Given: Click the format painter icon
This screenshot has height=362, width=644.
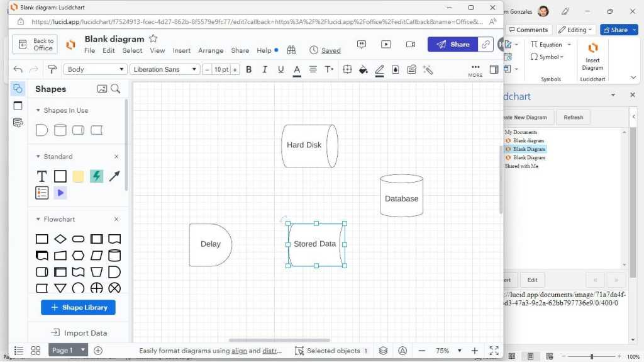Looking at the screenshot, I should 52,69.
